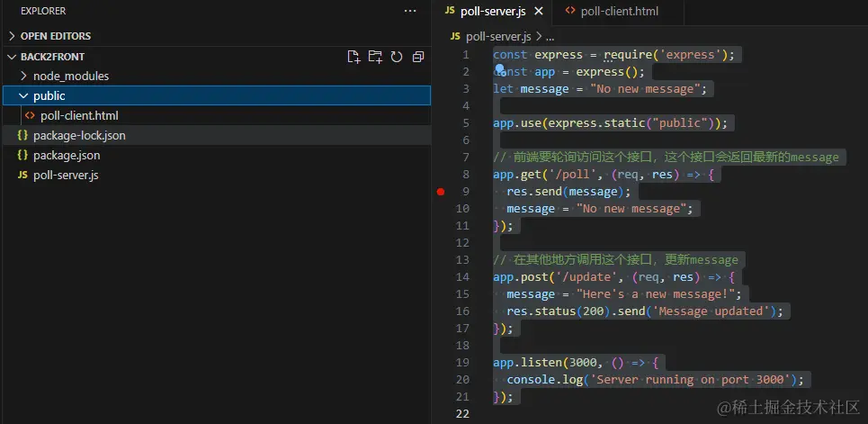Close the poll-server.js editor tab

(539, 11)
